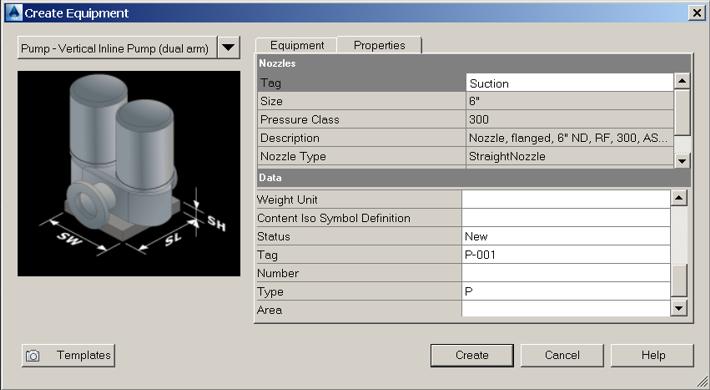
Task: Click the Nozzles scroll down arrow
Action: (x=682, y=160)
